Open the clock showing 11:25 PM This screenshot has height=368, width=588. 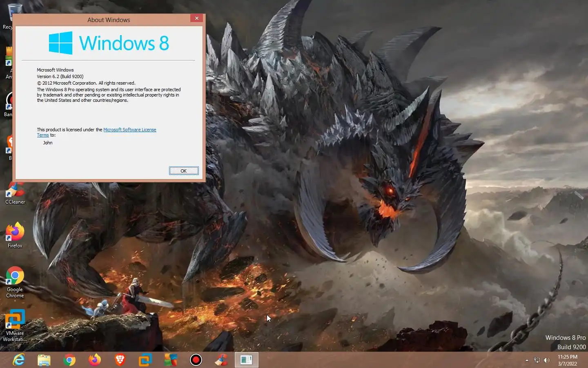(x=568, y=360)
